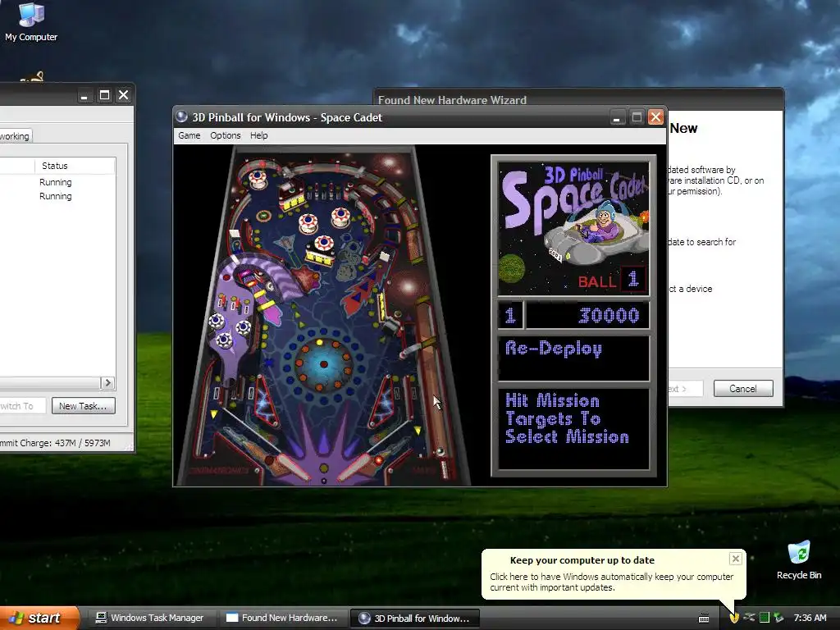Click the 30000 score display
The image size is (840, 630).
click(x=587, y=315)
